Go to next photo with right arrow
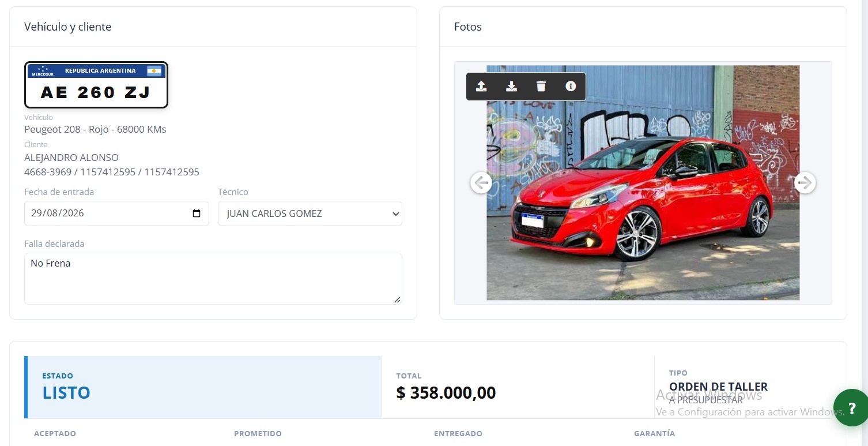The height and width of the screenshot is (446, 868). click(805, 183)
